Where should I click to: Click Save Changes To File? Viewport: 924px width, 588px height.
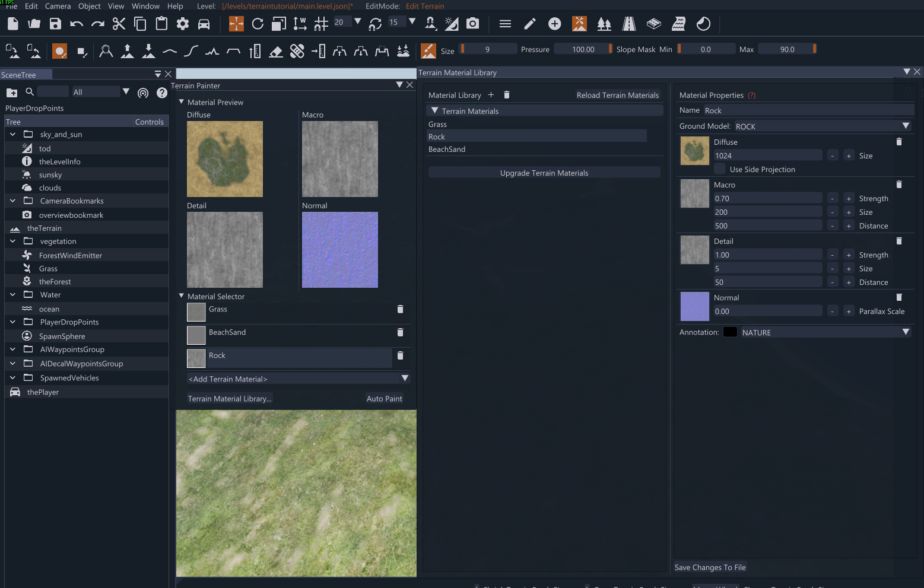click(x=710, y=567)
